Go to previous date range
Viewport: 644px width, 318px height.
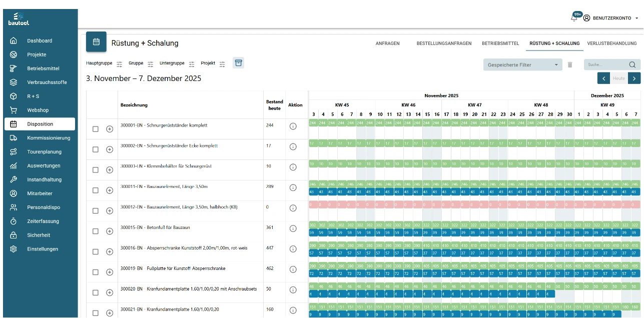(x=603, y=78)
